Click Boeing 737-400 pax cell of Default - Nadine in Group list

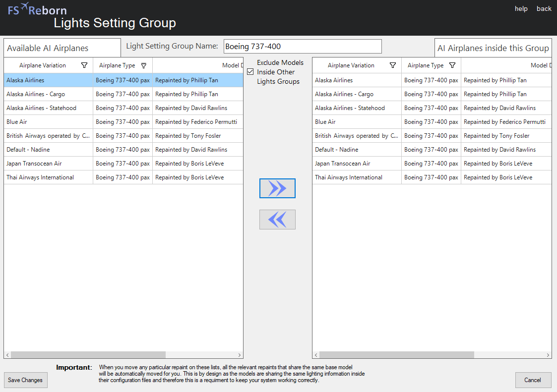(431, 150)
